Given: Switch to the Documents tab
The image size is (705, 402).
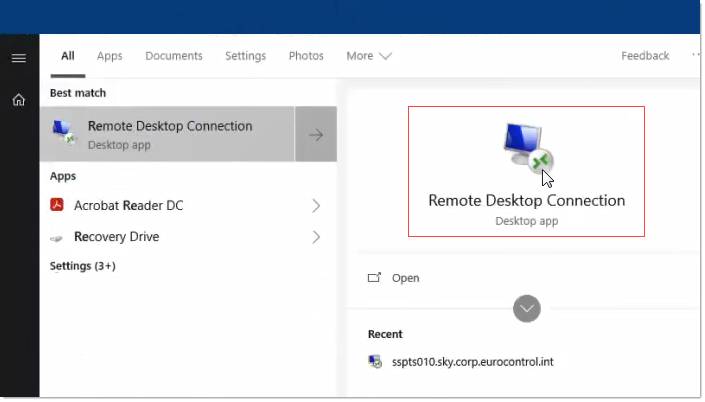Looking at the screenshot, I should pyautogui.click(x=174, y=56).
